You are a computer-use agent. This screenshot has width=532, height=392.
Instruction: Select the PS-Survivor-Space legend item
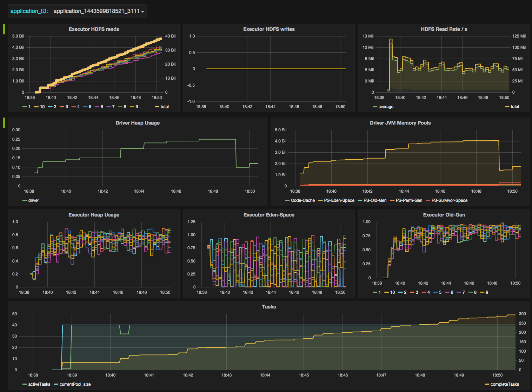click(449, 200)
